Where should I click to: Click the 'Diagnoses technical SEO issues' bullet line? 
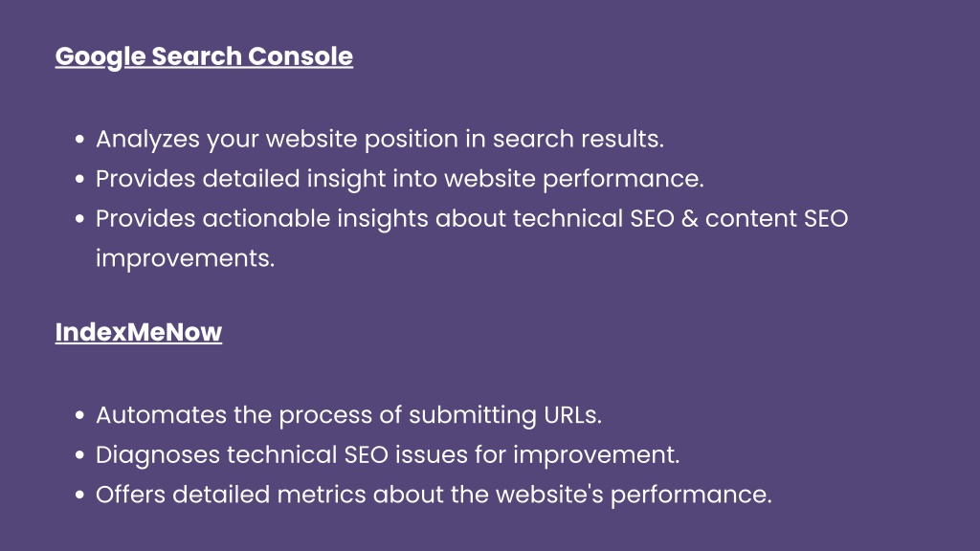pos(387,454)
